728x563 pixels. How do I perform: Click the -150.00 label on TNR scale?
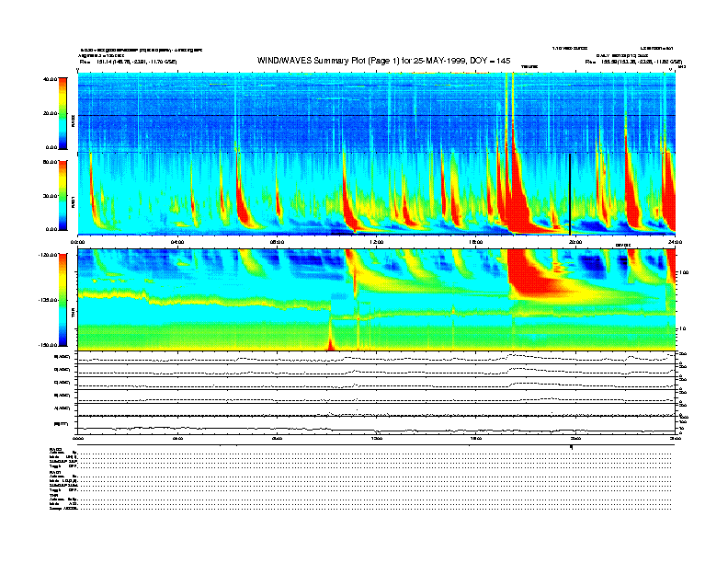[x=48, y=345]
